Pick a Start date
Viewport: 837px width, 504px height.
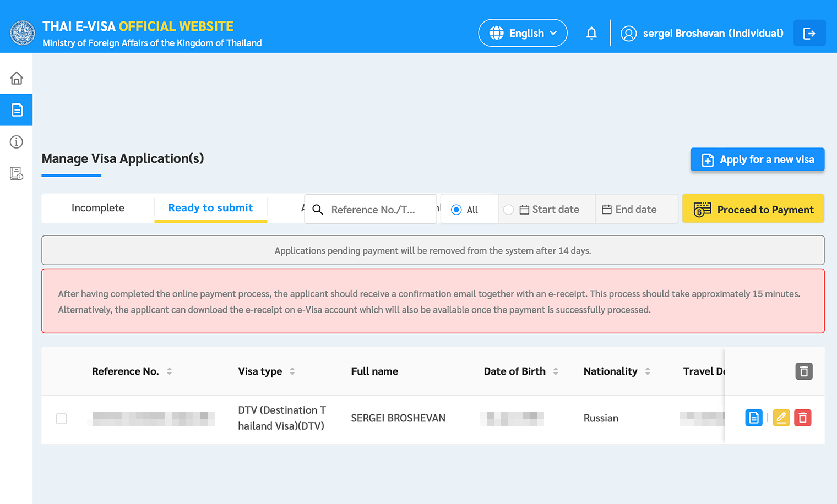point(549,210)
